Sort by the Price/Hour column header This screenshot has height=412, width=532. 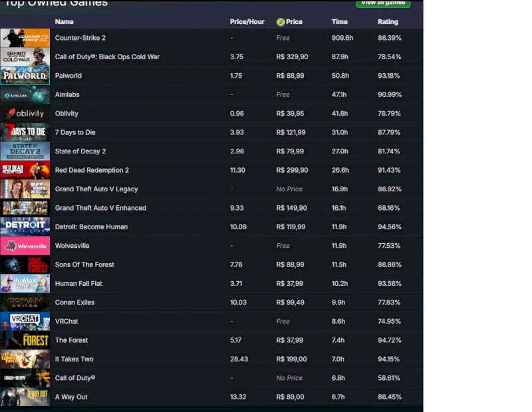click(x=247, y=22)
